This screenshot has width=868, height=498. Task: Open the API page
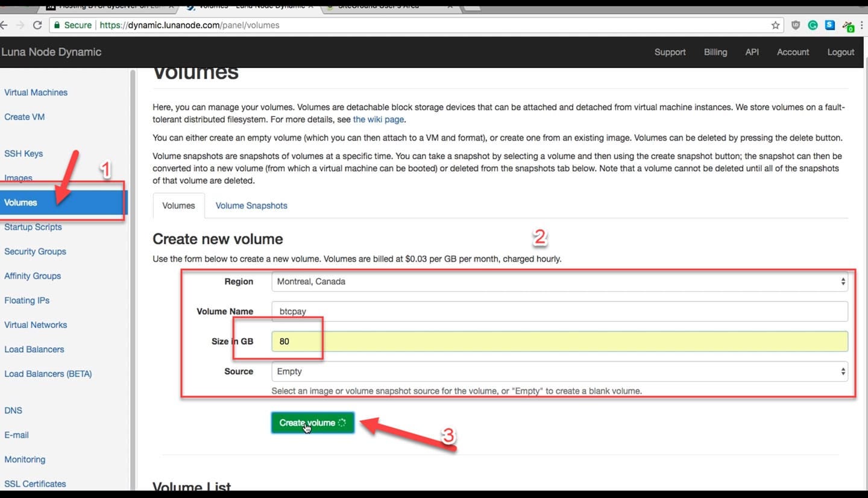pyautogui.click(x=752, y=52)
